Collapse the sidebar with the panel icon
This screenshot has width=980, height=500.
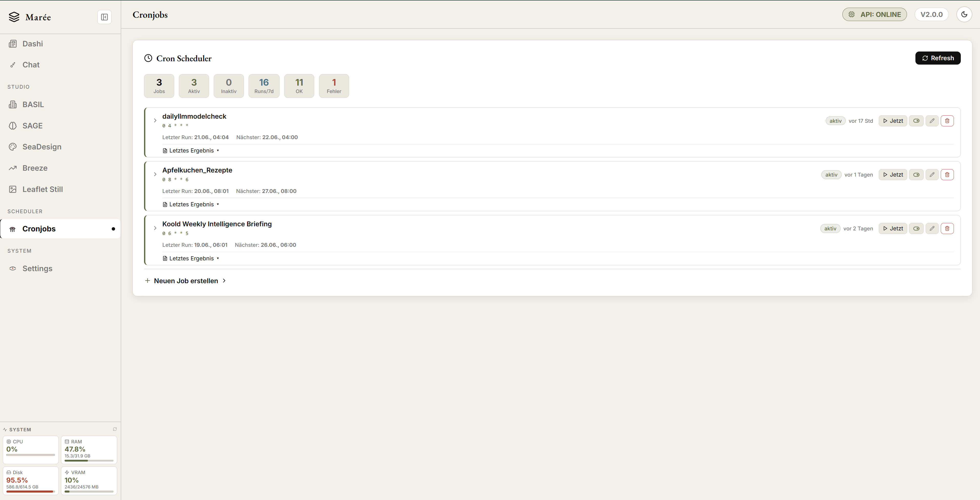coord(104,17)
